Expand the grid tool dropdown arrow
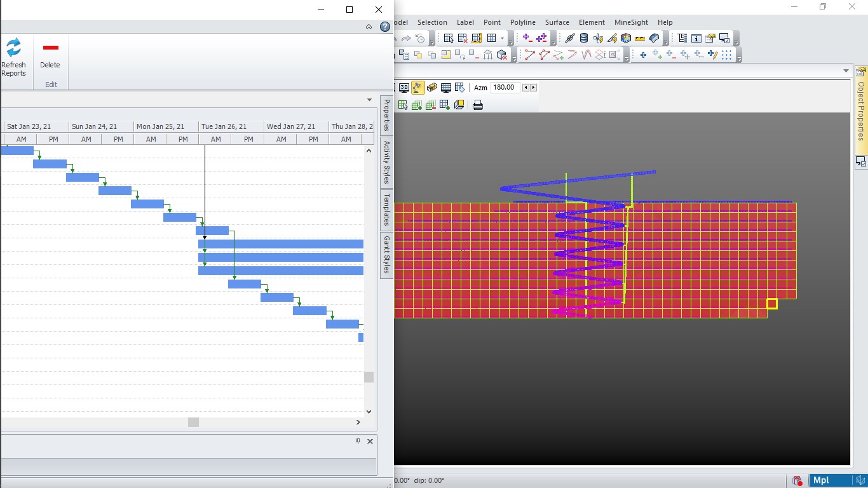Image resolution: width=868 pixels, height=488 pixels. click(502, 38)
